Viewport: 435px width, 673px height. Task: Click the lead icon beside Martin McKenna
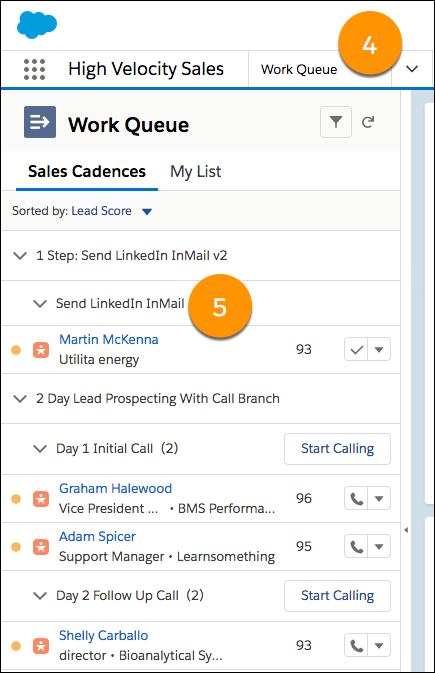[x=41, y=350]
